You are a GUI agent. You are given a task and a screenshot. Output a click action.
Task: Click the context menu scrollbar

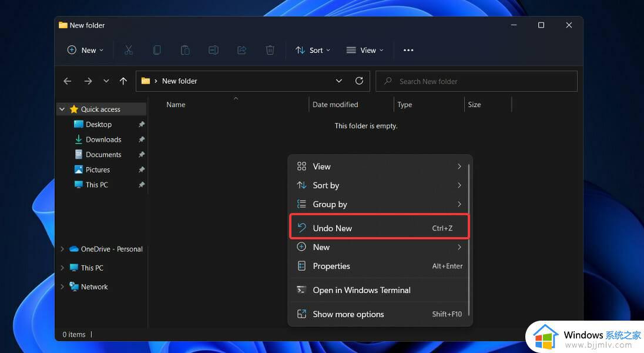pyautogui.click(x=469, y=240)
